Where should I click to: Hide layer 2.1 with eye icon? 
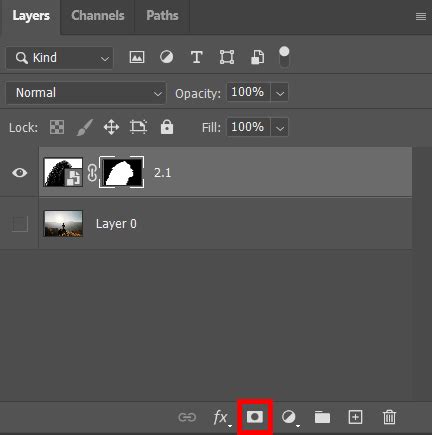click(x=20, y=173)
